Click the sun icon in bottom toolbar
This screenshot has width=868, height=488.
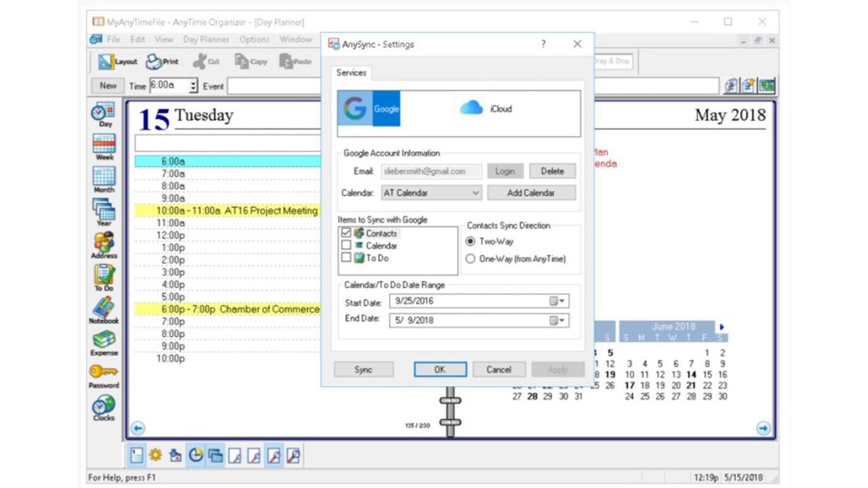pyautogui.click(x=156, y=455)
